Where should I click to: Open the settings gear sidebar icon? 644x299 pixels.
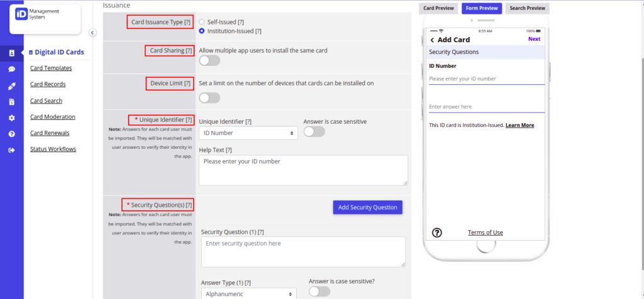tap(11, 117)
